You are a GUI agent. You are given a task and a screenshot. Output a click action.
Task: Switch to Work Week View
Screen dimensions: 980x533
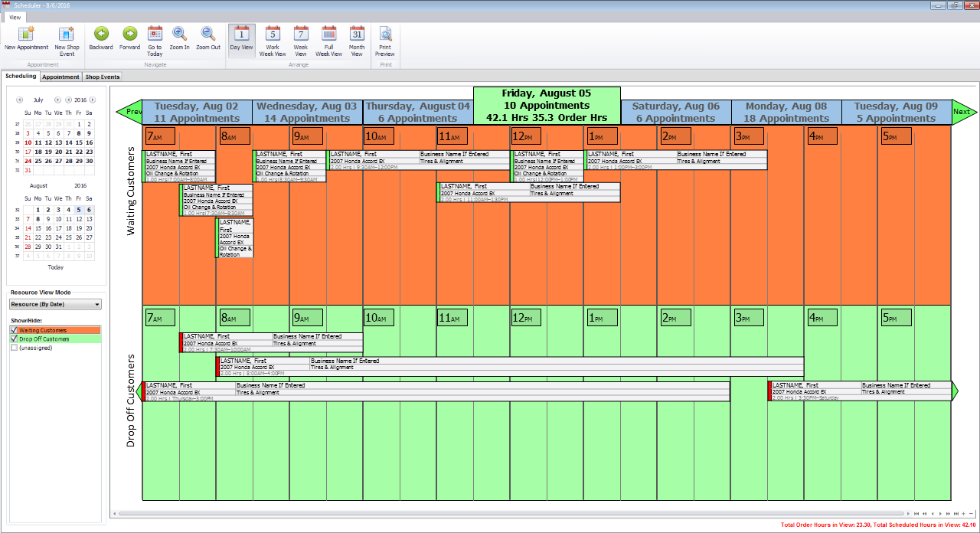tap(273, 41)
